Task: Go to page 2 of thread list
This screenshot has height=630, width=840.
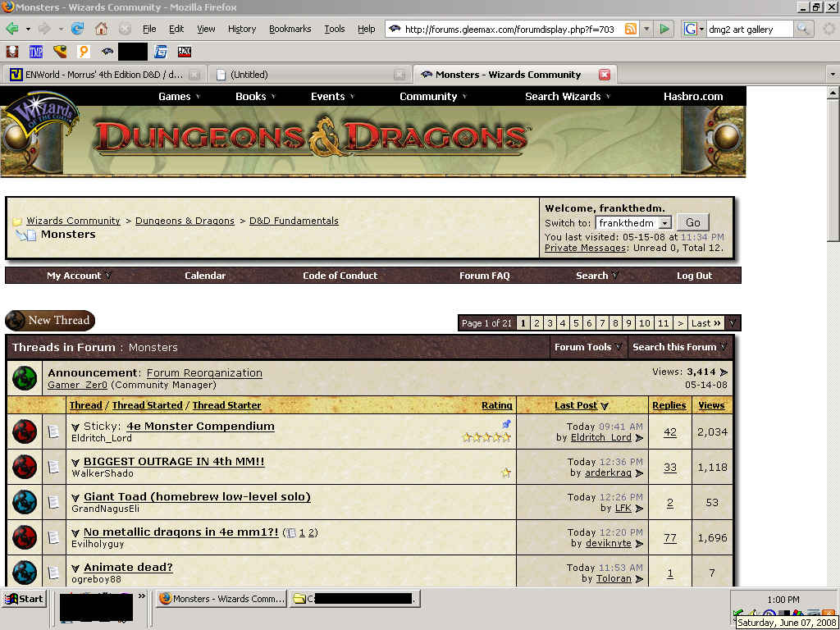Action: click(x=536, y=323)
